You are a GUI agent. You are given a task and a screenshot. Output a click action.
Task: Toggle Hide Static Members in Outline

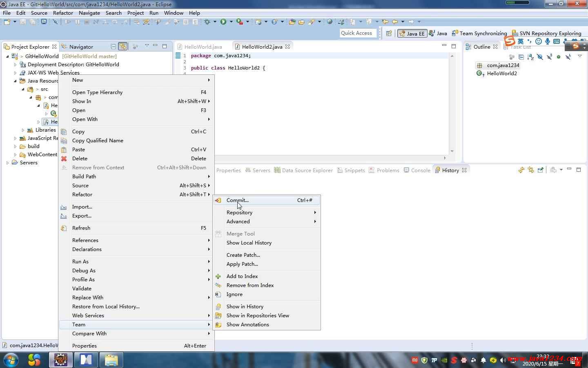click(549, 57)
